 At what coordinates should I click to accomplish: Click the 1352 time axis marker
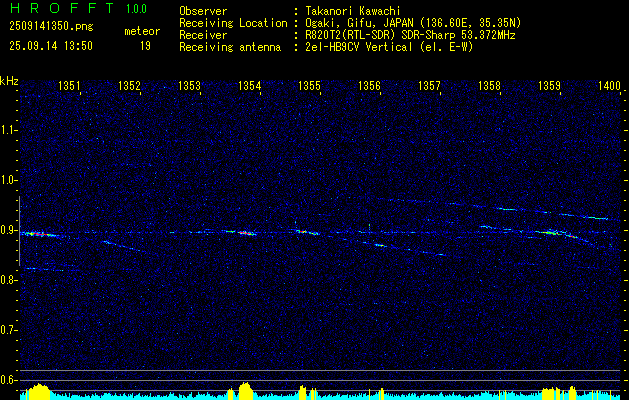pos(130,85)
